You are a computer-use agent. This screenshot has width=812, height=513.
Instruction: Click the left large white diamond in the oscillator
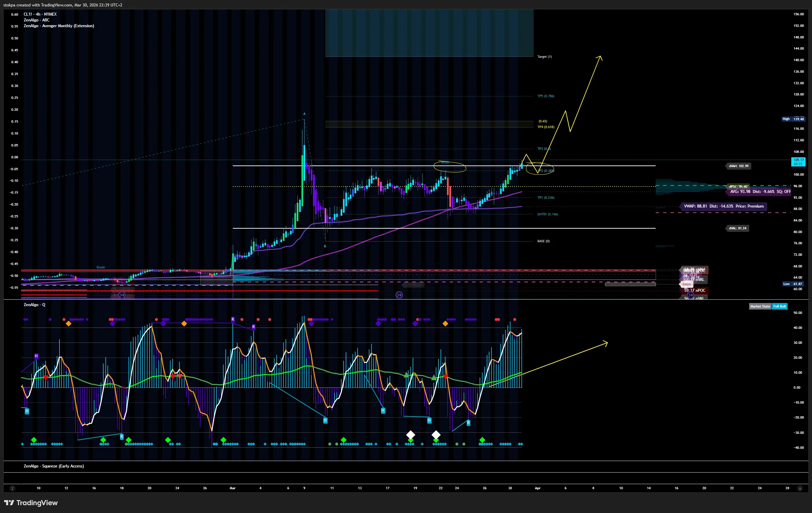[x=411, y=435]
